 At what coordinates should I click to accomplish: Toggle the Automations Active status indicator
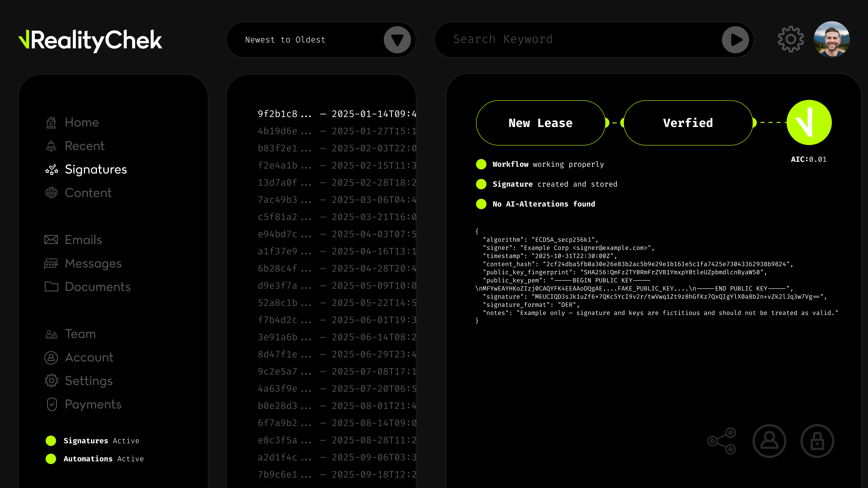click(x=51, y=459)
